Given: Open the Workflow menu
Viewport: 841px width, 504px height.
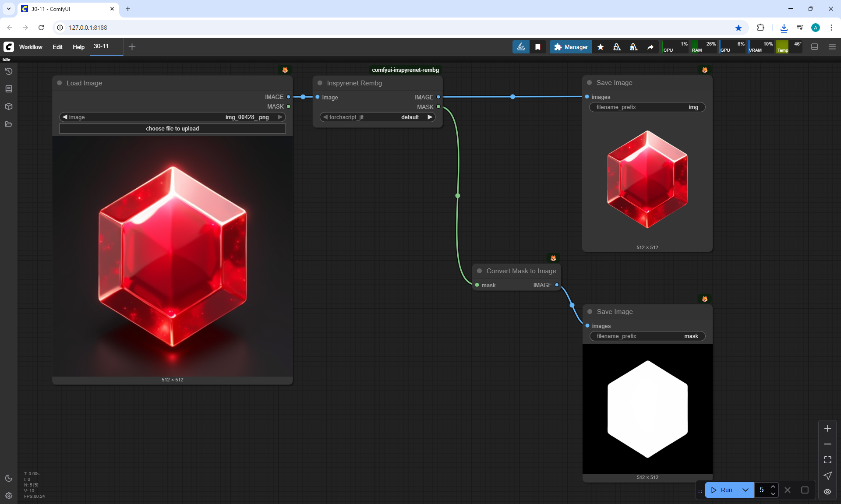Looking at the screenshot, I should (31, 47).
